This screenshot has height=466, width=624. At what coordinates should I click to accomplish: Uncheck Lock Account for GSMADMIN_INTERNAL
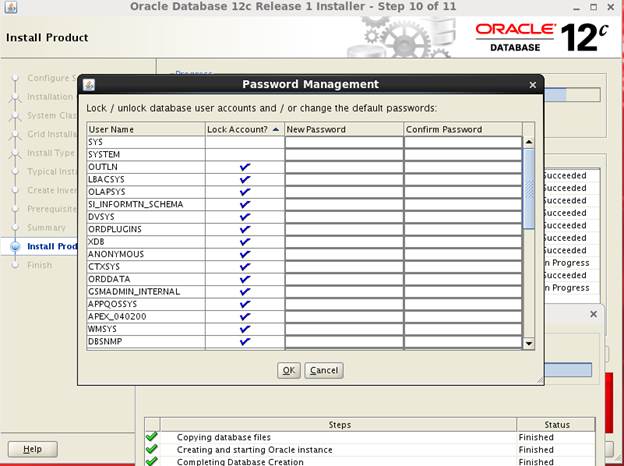coord(245,292)
